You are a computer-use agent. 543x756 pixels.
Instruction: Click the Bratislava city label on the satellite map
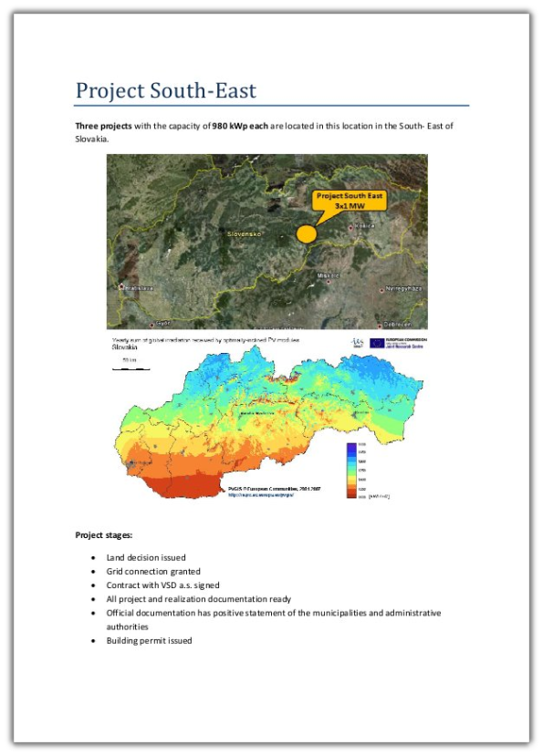pyautogui.click(x=139, y=288)
